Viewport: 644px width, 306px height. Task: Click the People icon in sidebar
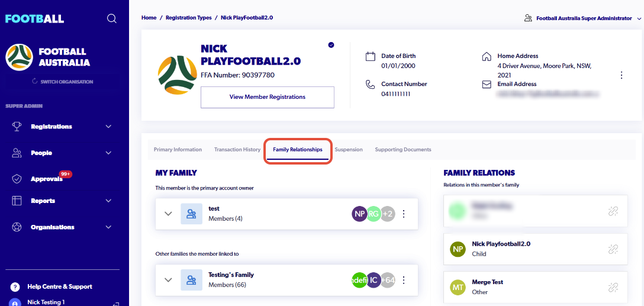point(17,153)
